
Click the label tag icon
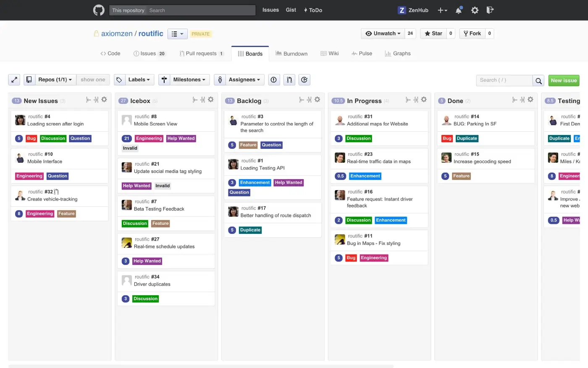[119, 79]
